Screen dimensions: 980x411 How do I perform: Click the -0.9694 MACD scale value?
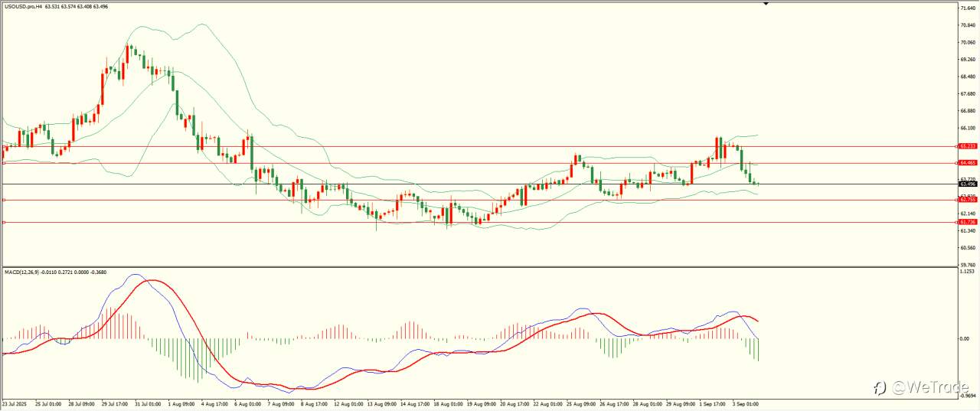968,396
